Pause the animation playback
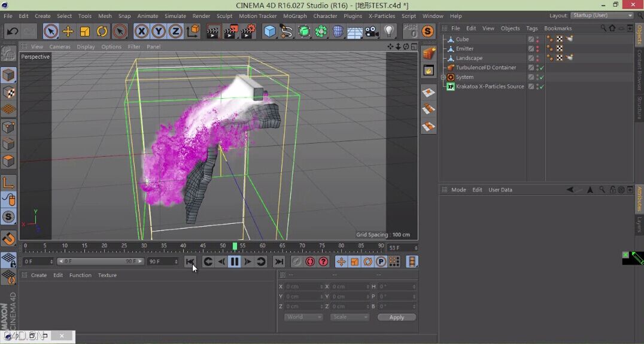This screenshot has width=644, height=344. [235, 261]
